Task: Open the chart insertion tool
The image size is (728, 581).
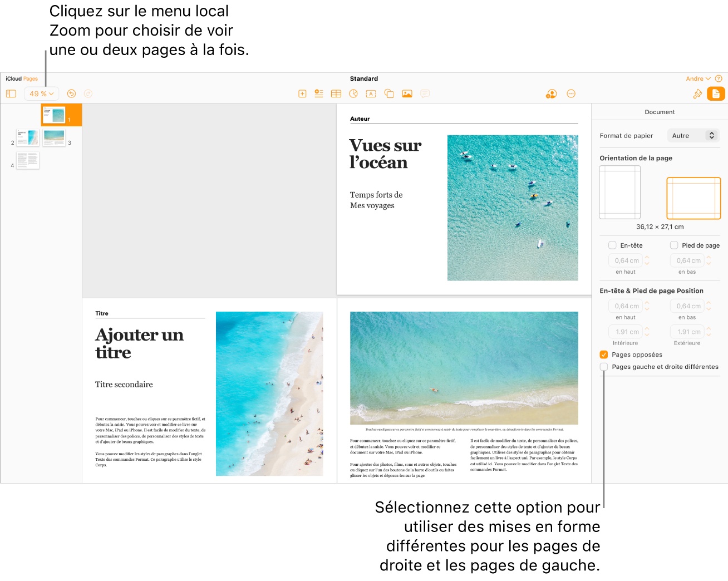Action: coord(353,93)
